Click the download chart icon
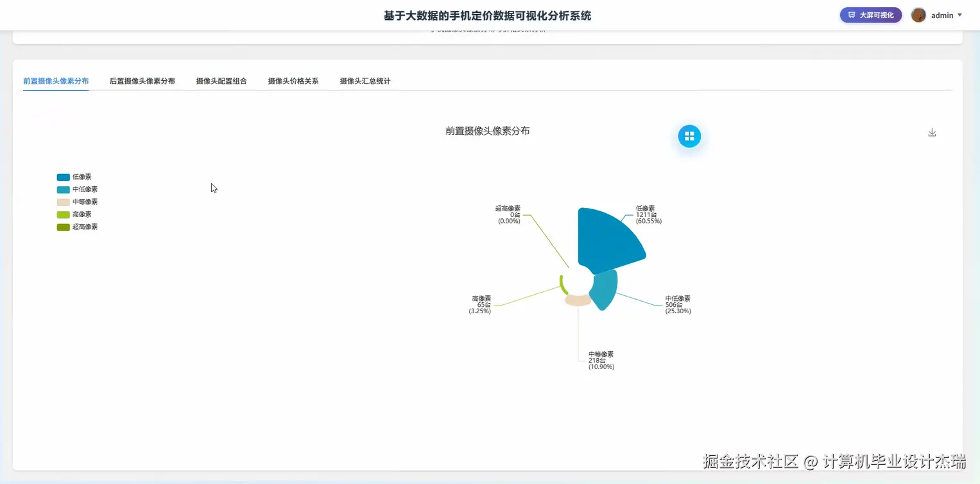This screenshot has height=484, width=980. click(932, 132)
